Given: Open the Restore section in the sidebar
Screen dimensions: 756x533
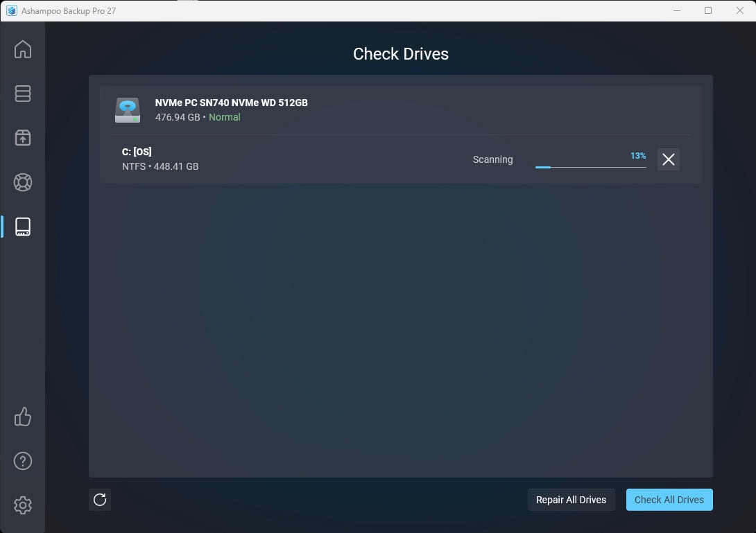Looking at the screenshot, I should coord(23,138).
